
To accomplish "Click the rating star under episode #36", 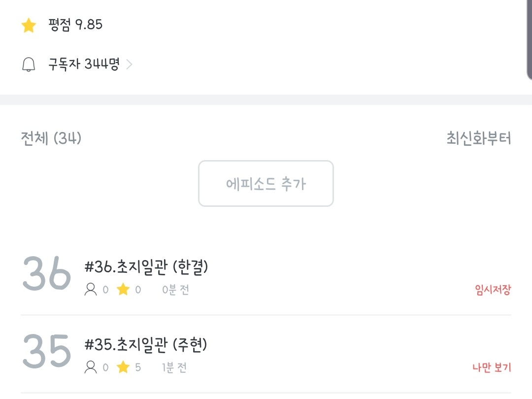I will point(123,290).
